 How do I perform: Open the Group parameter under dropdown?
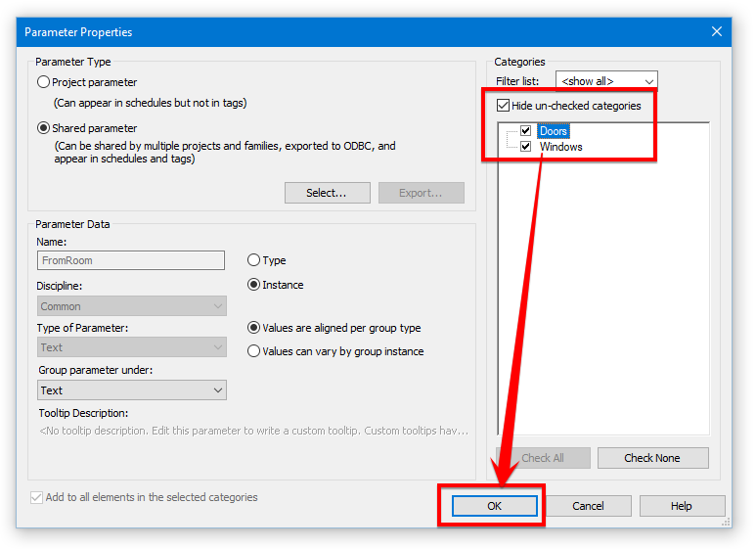coord(132,390)
